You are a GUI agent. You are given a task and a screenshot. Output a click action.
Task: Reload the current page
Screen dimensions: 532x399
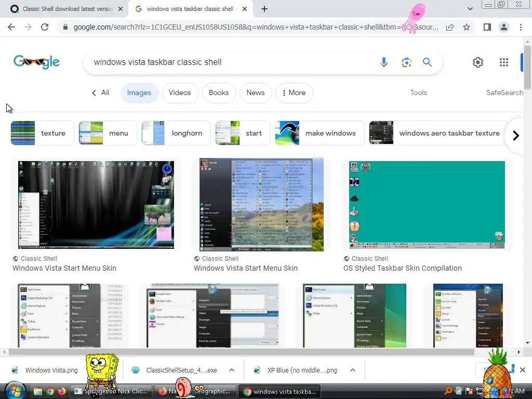pyautogui.click(x=45, y=27)
